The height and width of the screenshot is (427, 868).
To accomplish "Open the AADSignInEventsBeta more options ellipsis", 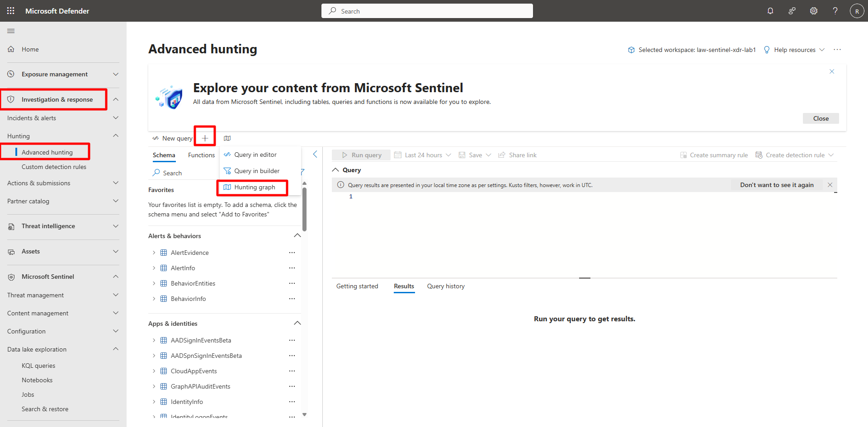I will click(292, 340).
